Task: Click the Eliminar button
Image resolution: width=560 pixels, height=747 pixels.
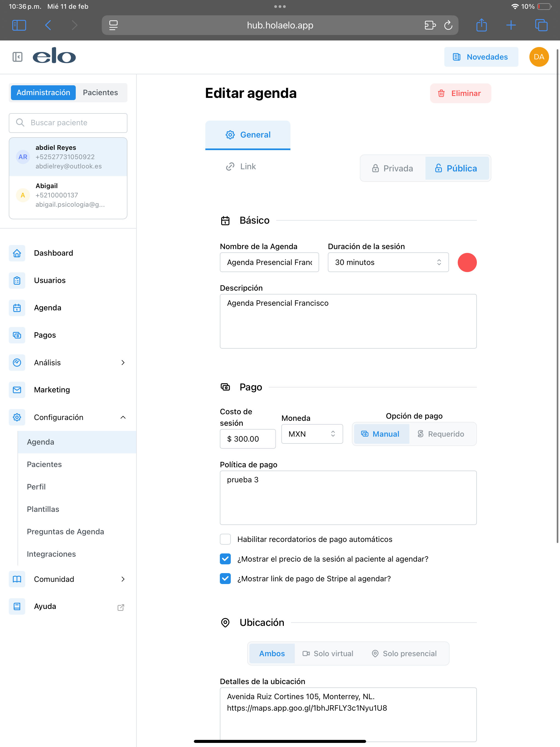Action: tap(460, 93)
